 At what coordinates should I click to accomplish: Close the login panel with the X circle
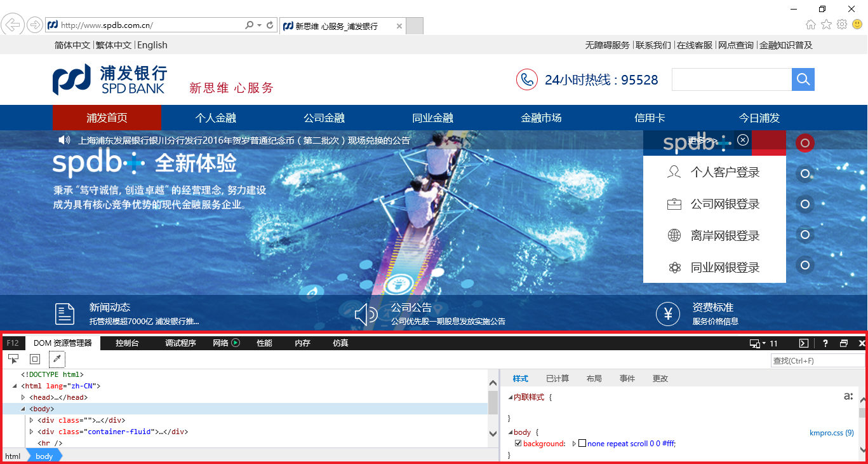click(x=743, y=140)
